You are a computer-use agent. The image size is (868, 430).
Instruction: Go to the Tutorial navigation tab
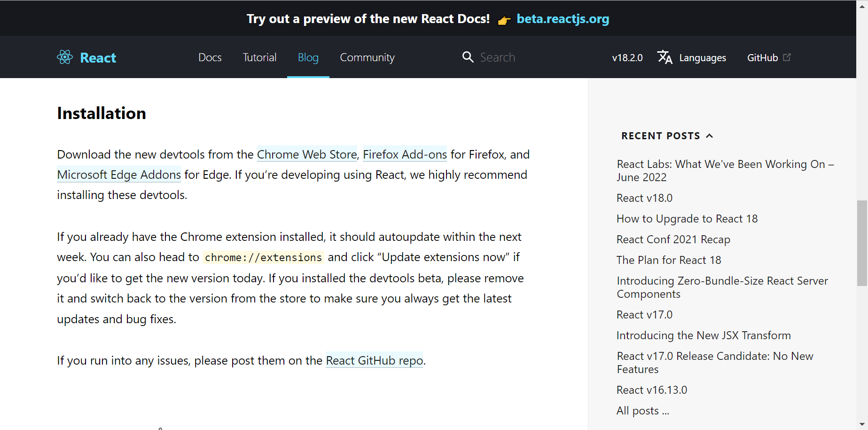click(259, 57)
